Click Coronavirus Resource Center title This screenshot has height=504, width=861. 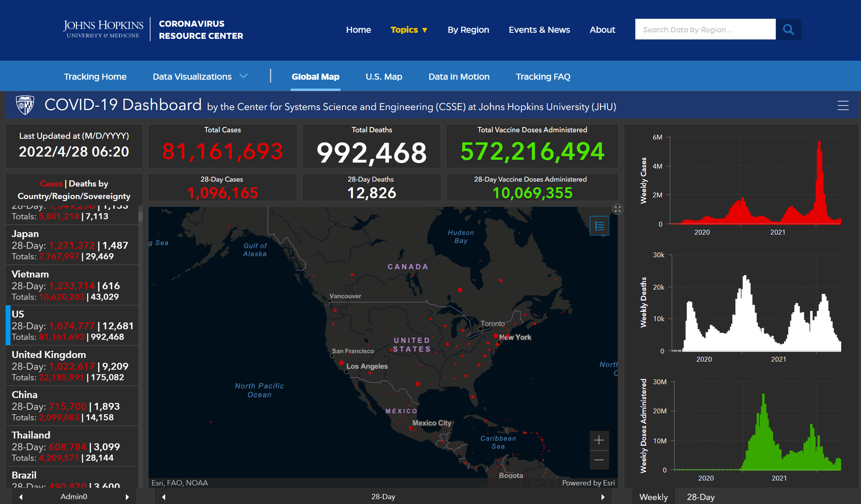(x=201, y=30)
